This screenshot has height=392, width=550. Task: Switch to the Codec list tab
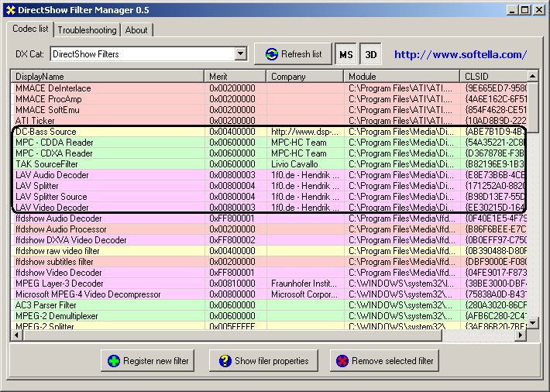30,29
